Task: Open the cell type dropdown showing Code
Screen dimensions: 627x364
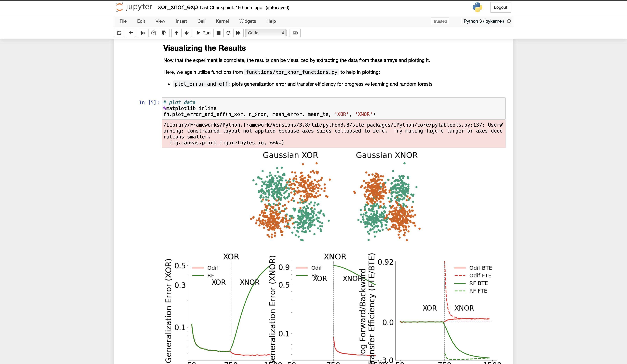Action: [x=266, y=33]
